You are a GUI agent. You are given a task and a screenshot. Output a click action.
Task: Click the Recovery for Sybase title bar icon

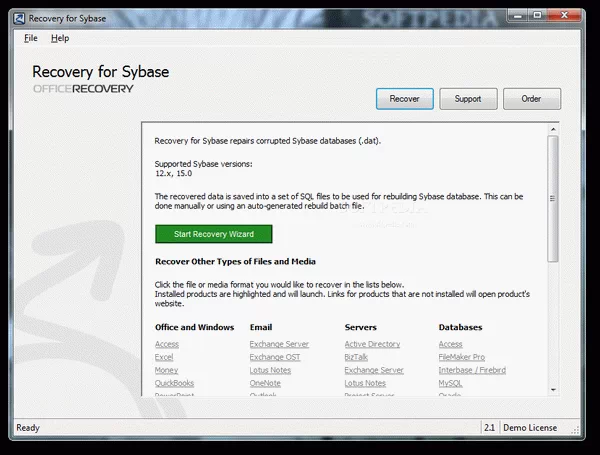coord(19,18)
